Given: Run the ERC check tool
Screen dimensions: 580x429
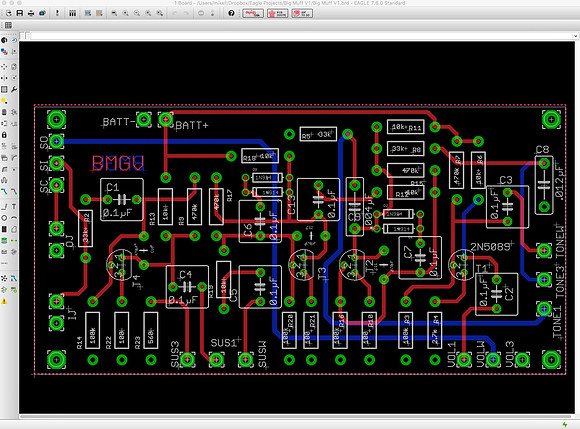Looking at the screenshot, I should (x=4, y=290).
